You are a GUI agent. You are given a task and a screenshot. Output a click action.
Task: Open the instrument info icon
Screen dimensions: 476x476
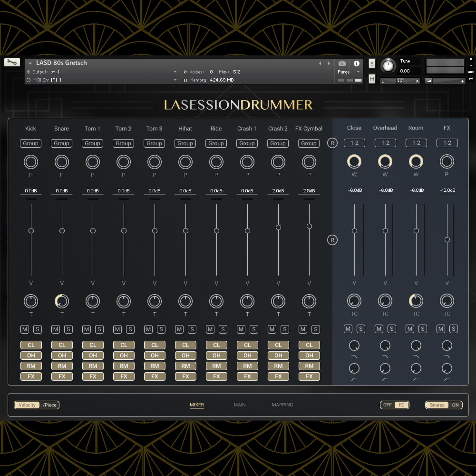pyautogui.click(x=356, y=63)
